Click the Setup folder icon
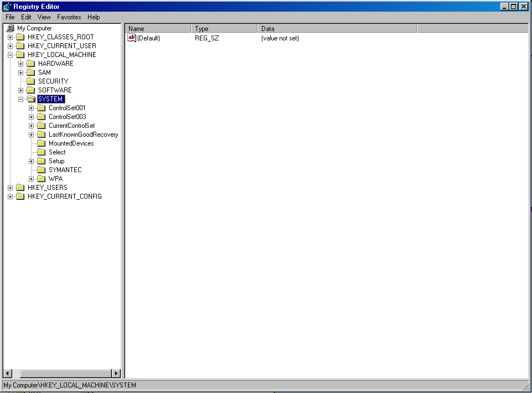The height and width of the screenshot is (393, 532). point(42,161)
